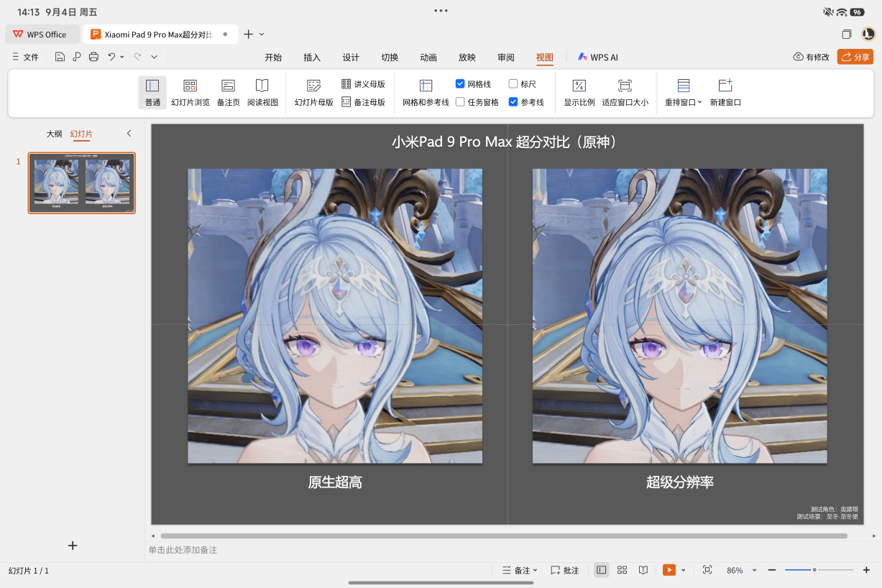The width and height of the screenshot is (882, 588).
Task: Click the horizontal scrollbar under slide
Action: [x=503, y=536]
